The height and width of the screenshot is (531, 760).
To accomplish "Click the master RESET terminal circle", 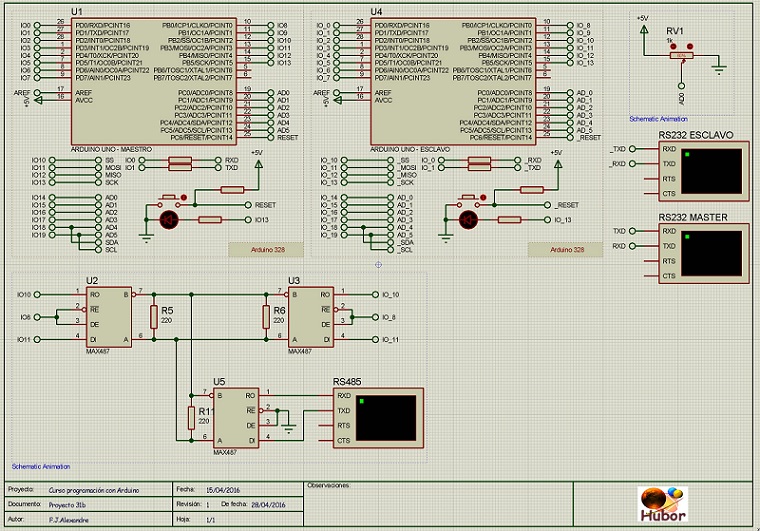I will [x=248, y=205].
